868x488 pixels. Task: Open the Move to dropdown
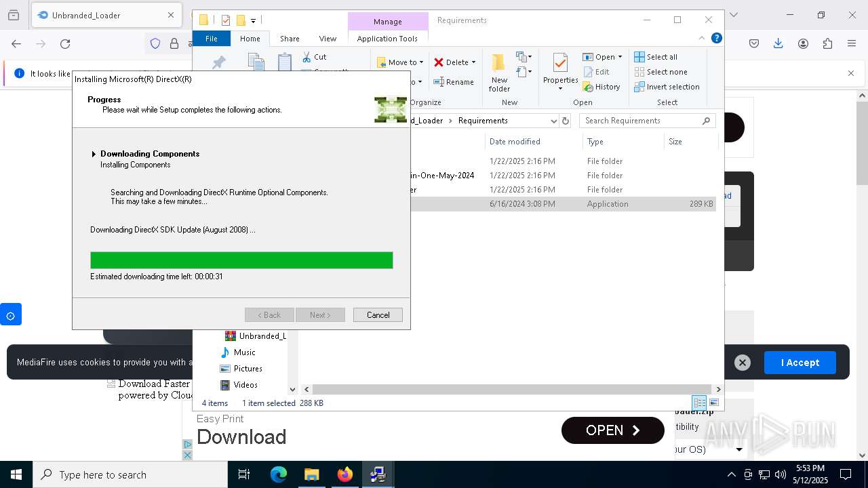(400, 62)
